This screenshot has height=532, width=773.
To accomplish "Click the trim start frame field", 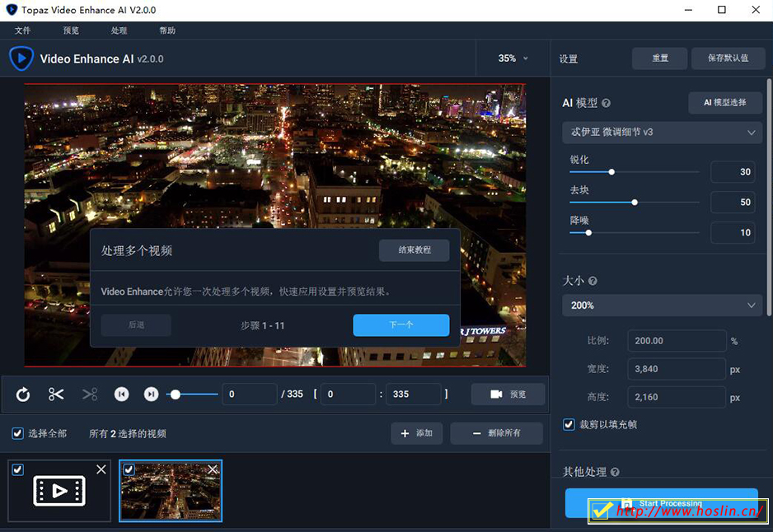I will pyautogui.click(x=348, y=394).
